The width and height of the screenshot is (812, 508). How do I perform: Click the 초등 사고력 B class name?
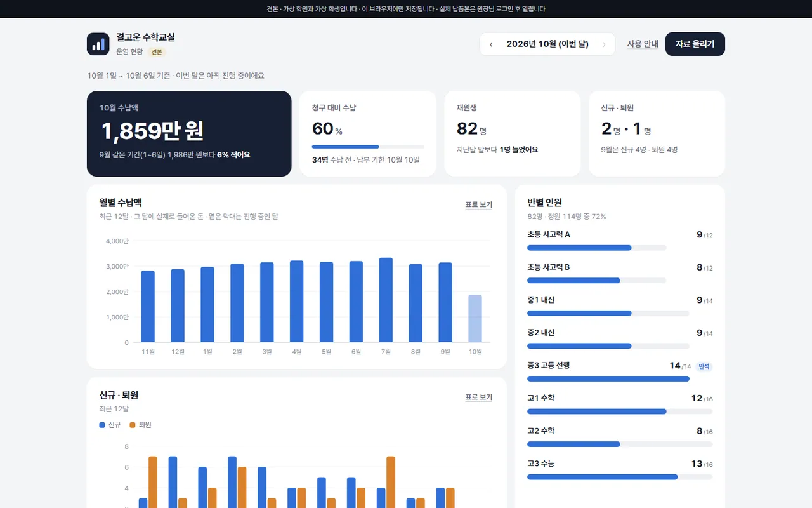pyautogui.click(x=549, y=267)
